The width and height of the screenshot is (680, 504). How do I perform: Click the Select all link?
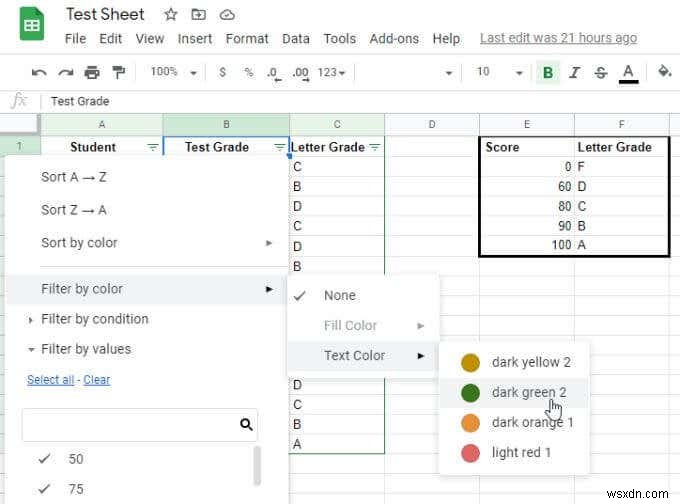(x=51, y=380)
